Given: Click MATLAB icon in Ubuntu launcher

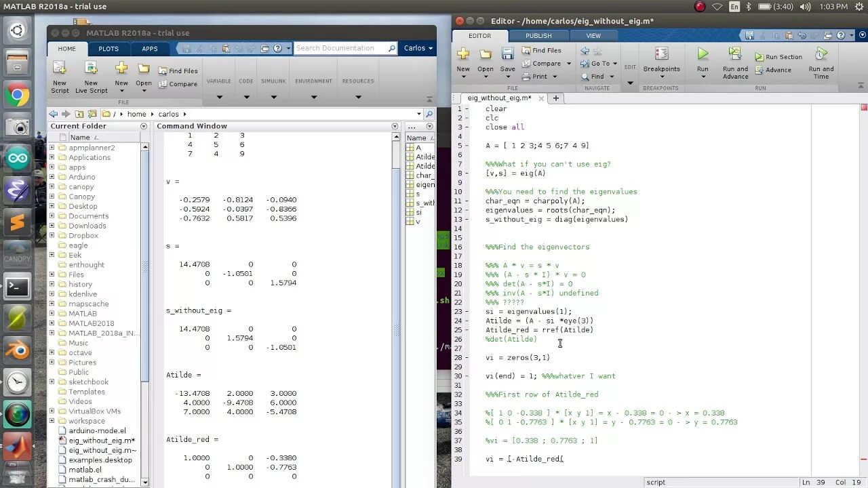Looking at the screenshot, I should pyautogui.click(x=18, y=447).
